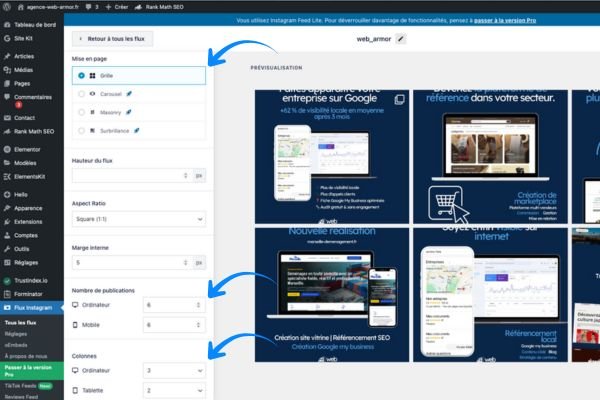
Task: Open Comptes in sidebar
Action: point(31,235)
